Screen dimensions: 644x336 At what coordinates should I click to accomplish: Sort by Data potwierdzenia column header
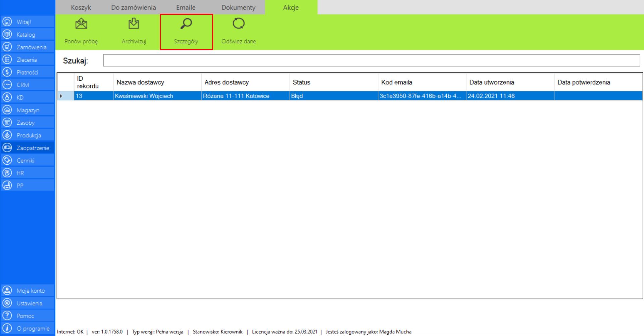point(598,82)
